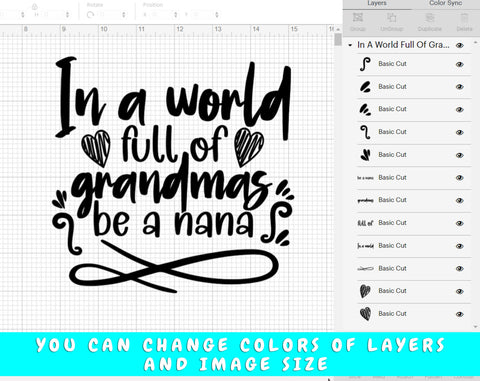Toggle eye on question-mark swirl layer
Viewport: 480px width, 381px height.
pyautogui.click(x=460, y=132)
